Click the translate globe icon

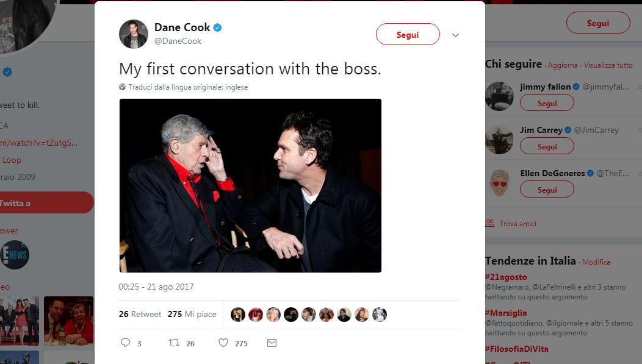point(123,87)
